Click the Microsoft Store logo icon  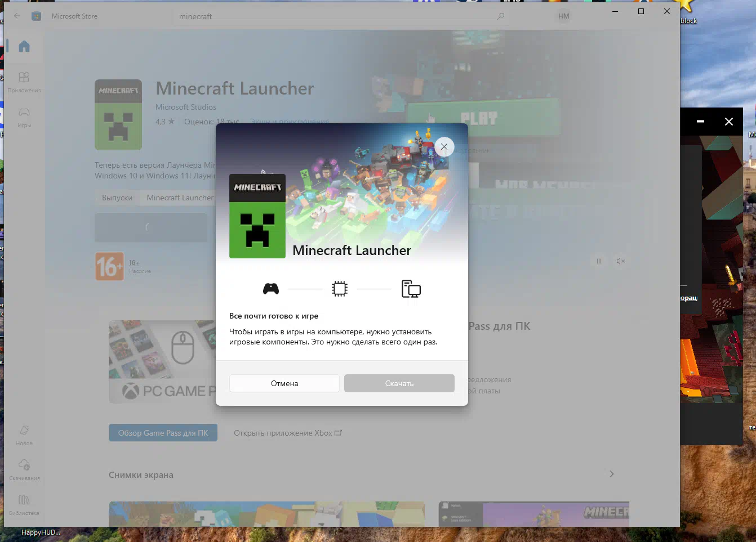tap(36, 16)
